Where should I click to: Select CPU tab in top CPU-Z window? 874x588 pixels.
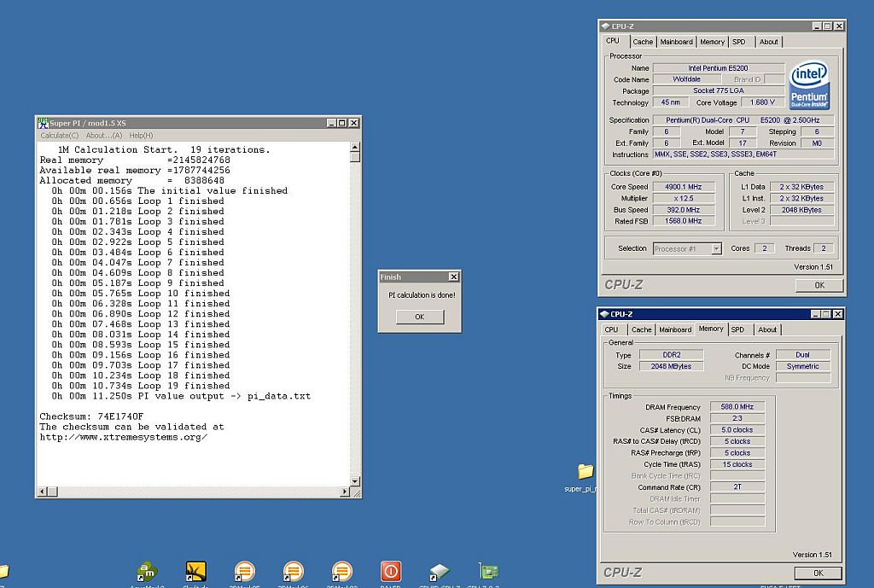[613, 41]
